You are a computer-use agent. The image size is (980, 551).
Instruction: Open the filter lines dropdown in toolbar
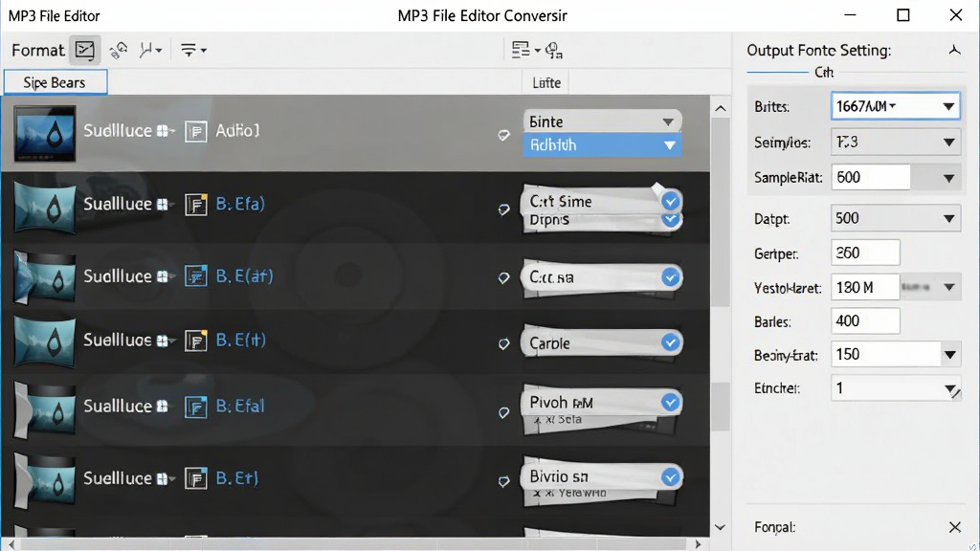click(193, 50)
